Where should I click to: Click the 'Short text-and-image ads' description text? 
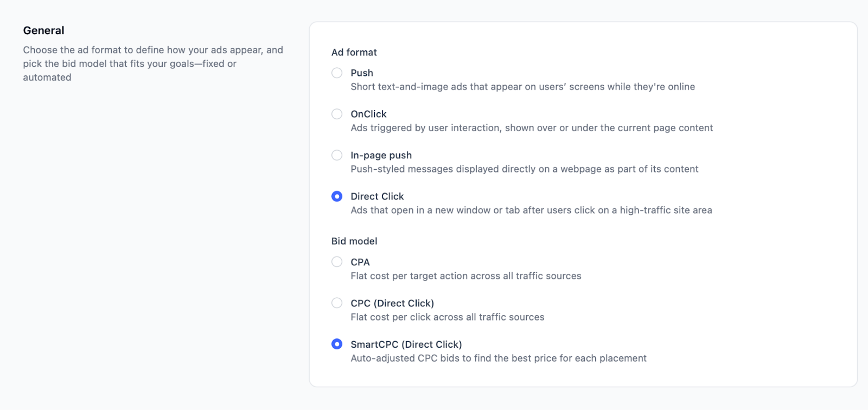click(x=522, y=87)
